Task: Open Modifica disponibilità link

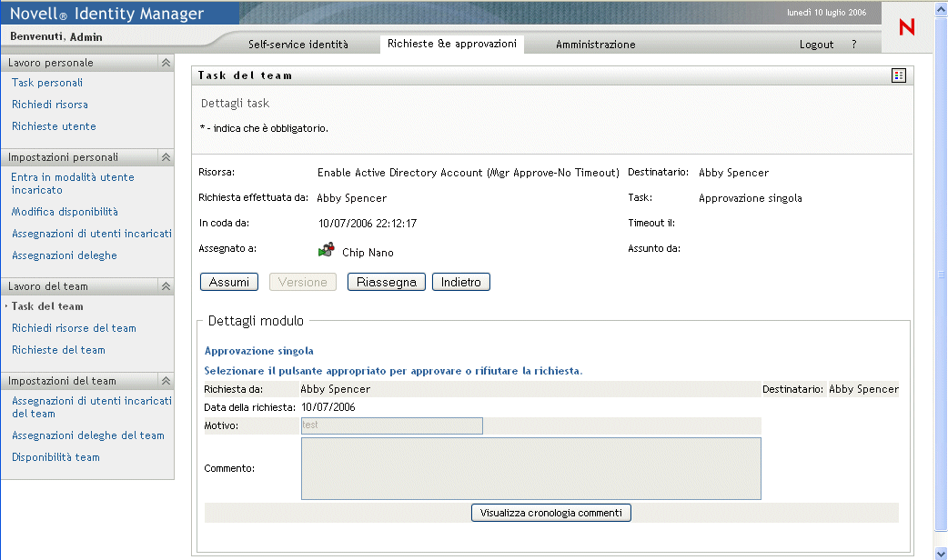Action: [65, 212]
